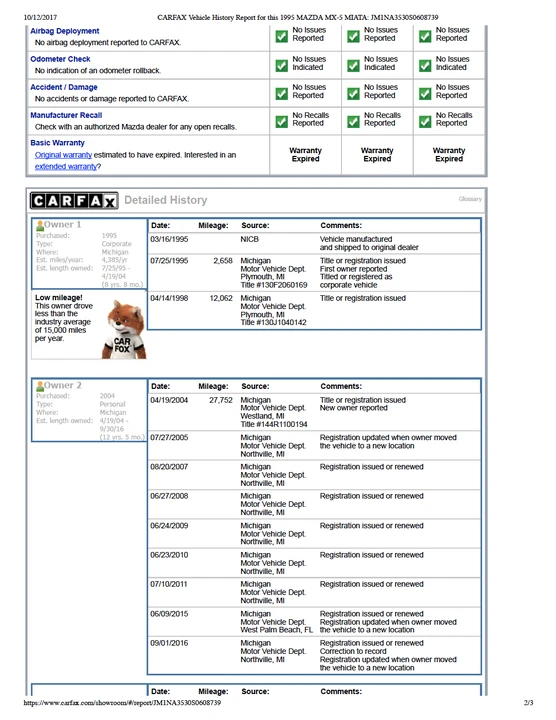This screenshot has width=556, height=720.
Task: Click the '(12 yrs. 5 mo.)' ownership length
Action: coord(122,437)
